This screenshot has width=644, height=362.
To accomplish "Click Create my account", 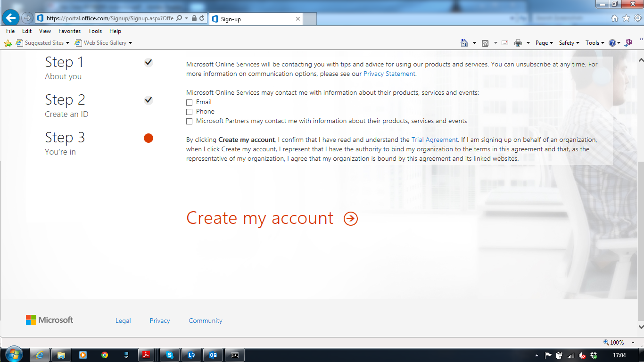I will point(260,218).
